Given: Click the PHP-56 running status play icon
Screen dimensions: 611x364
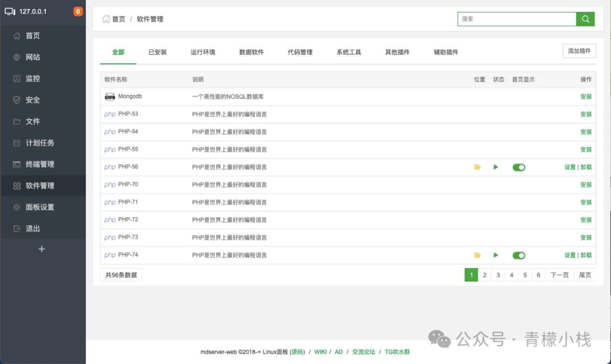Looking at the screenshot, I should click(x=496, y=167).
